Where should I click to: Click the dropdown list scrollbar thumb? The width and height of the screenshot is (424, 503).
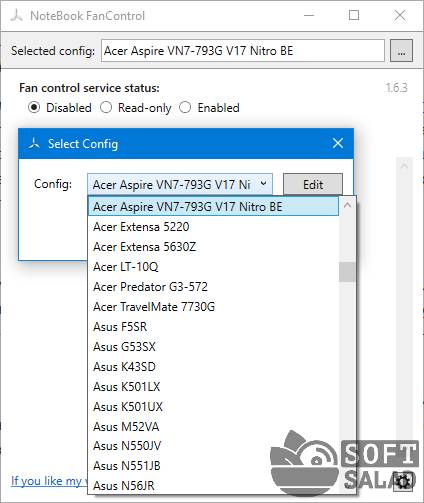(347, 272)
